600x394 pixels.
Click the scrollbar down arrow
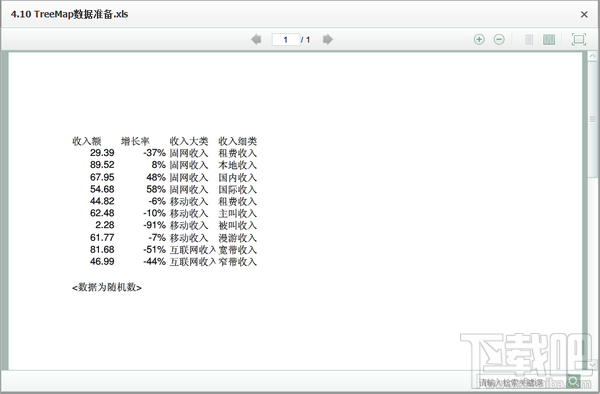[592, 365]
